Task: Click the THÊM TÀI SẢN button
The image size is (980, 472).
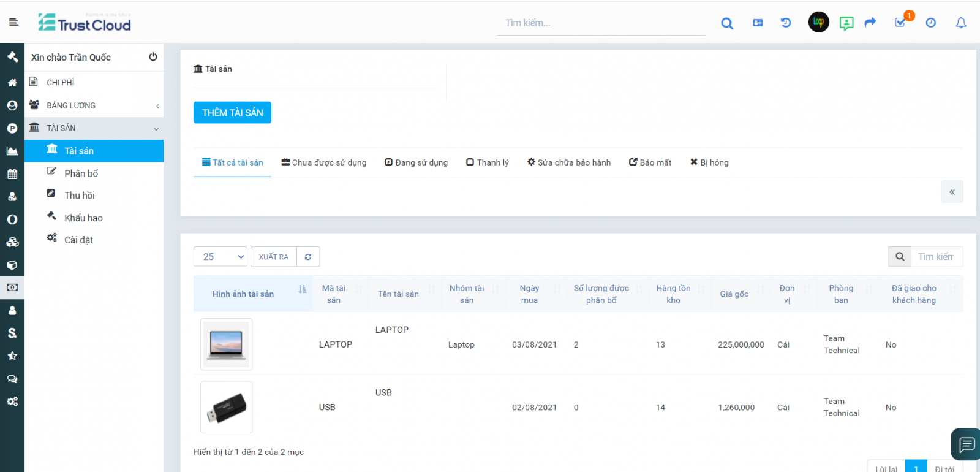Action: tap(232, 113)
